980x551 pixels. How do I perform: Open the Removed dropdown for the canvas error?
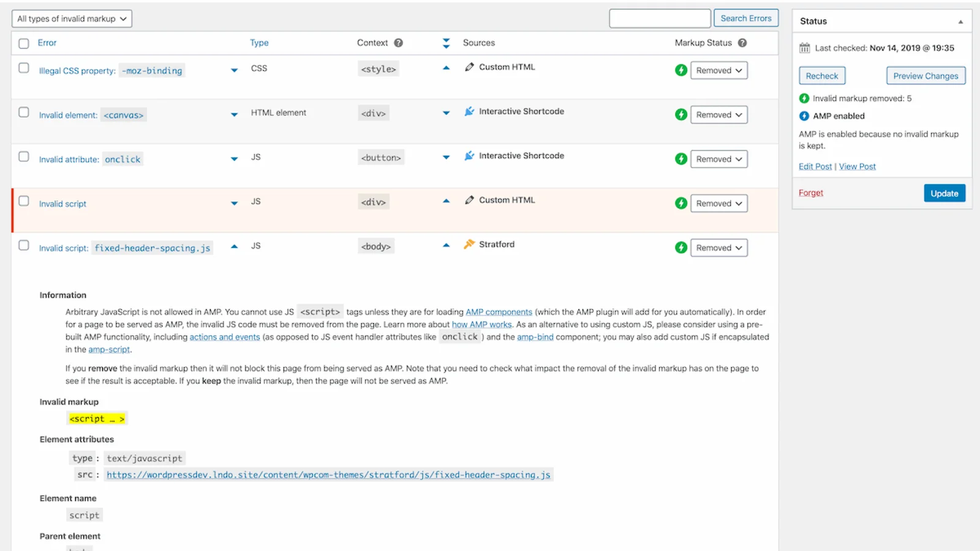pyautogui.click(x=718, y=114)
